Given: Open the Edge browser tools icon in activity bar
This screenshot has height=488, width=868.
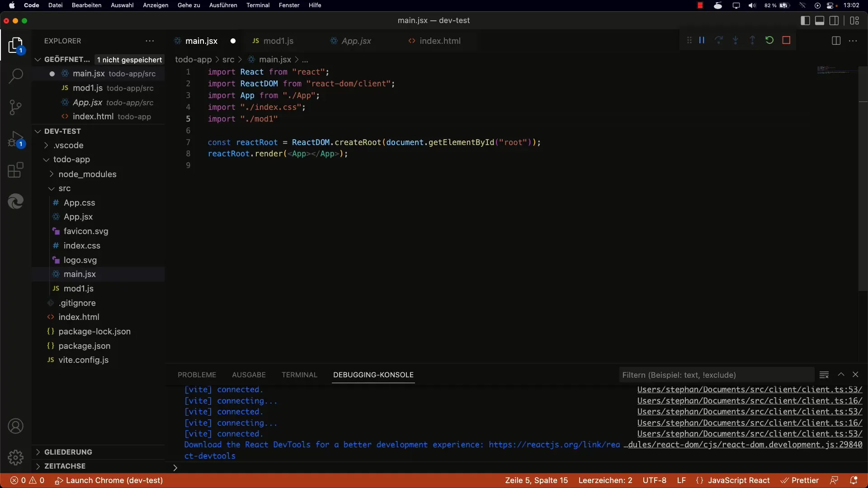Looking at the screenshot, I should point(16,201).
